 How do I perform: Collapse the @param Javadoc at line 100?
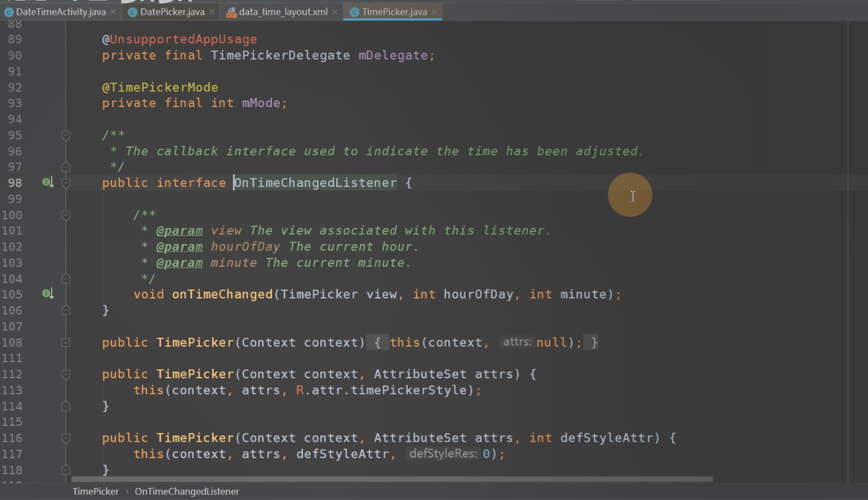[x=65, y=215]
